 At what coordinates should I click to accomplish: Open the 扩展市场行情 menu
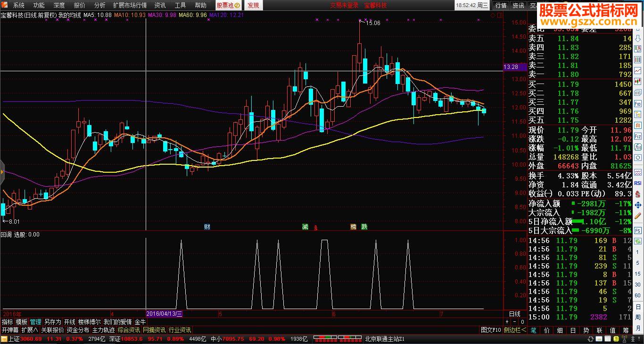coord(130,5)
